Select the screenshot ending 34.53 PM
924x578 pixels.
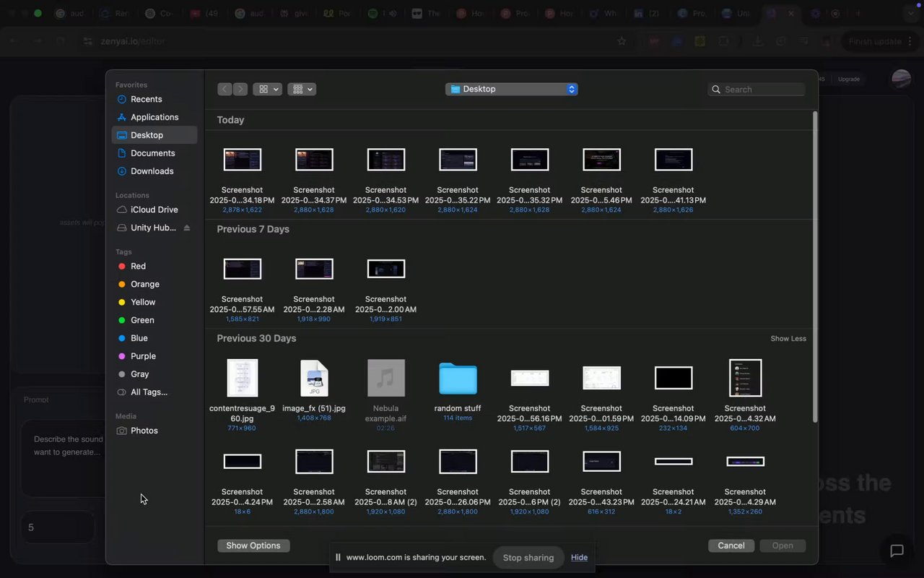pos(386,160)
